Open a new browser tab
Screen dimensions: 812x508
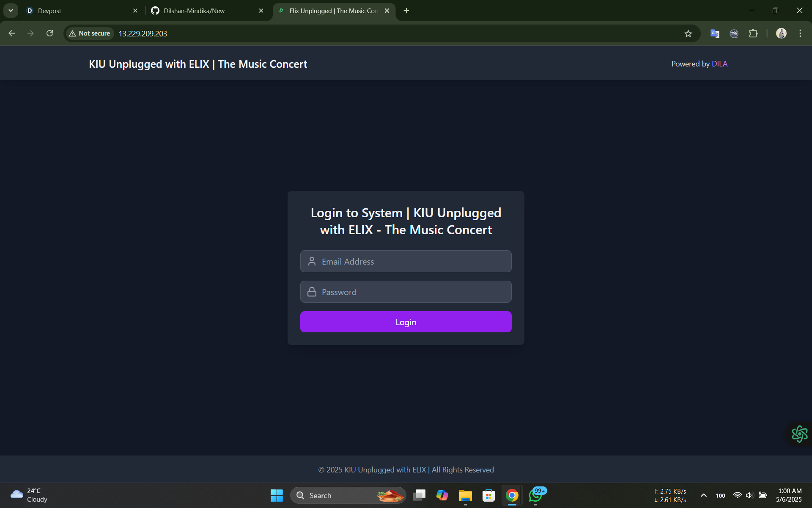pos(406,11)
